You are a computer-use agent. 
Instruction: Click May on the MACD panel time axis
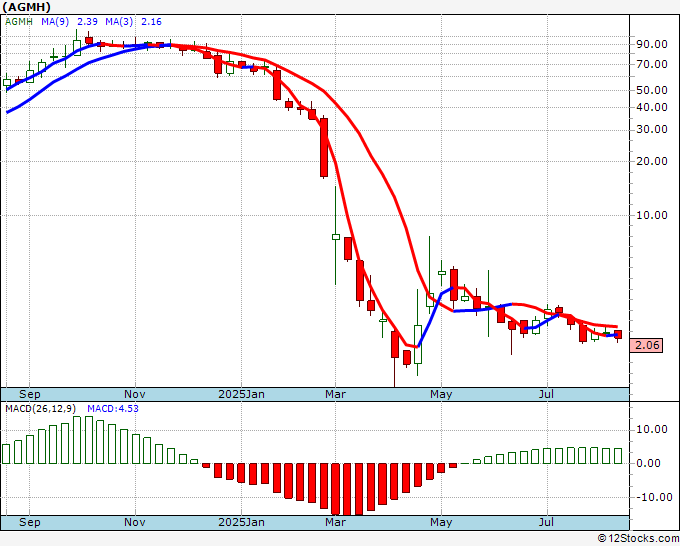point(441,522)
